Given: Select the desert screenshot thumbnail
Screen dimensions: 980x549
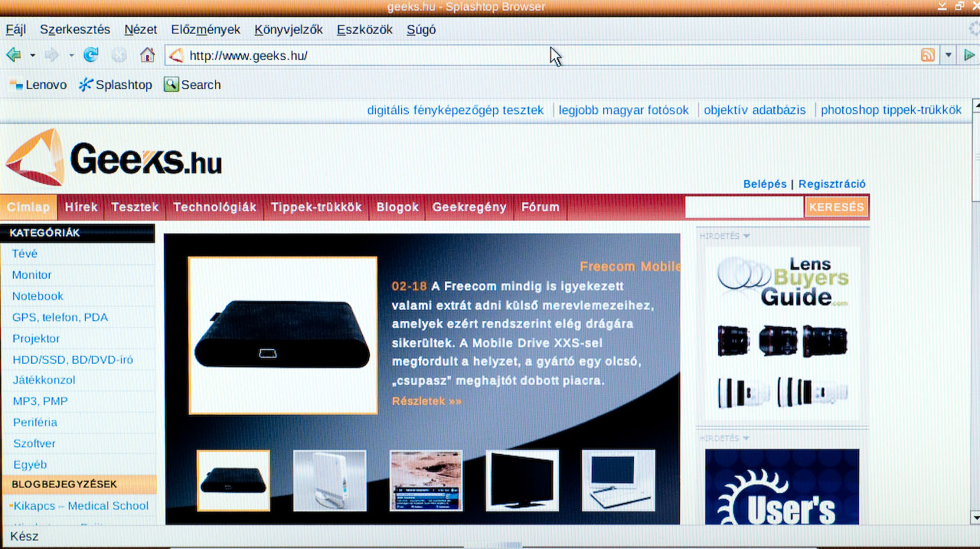Looking at the screenshot, I should tap(426, 480).
